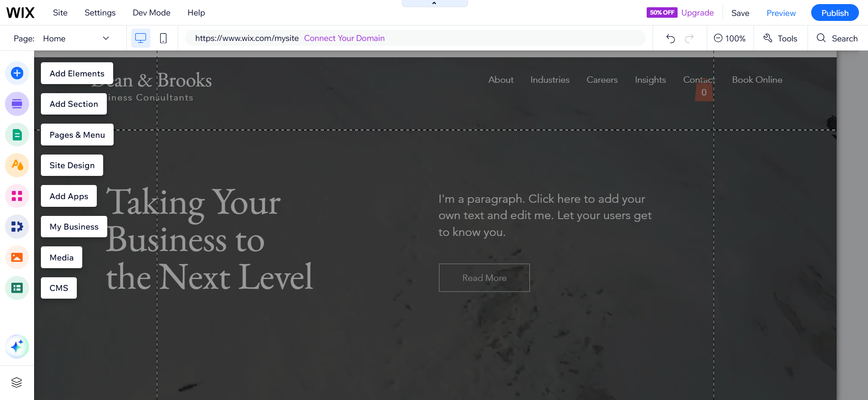Open the editor Search

pyautogui.click(x=837, y=38)
